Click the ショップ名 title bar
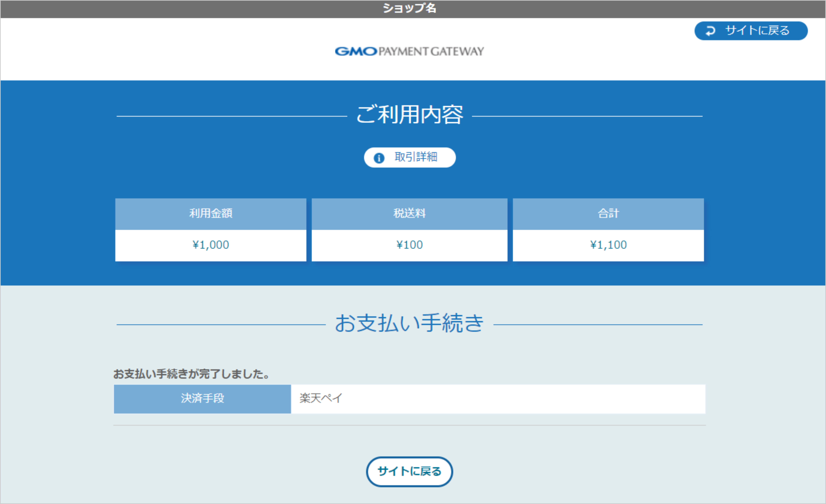This screenshot has height=504, width=826. 409,8
